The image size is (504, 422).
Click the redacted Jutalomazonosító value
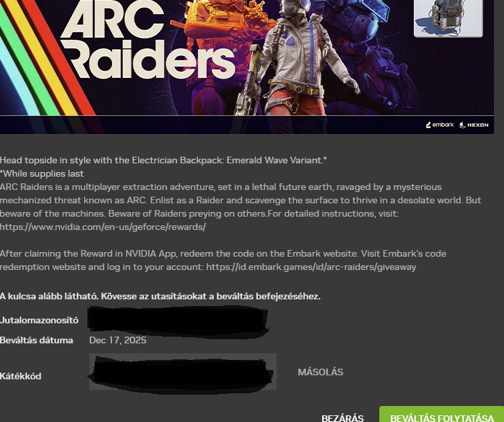coord(179,322)
